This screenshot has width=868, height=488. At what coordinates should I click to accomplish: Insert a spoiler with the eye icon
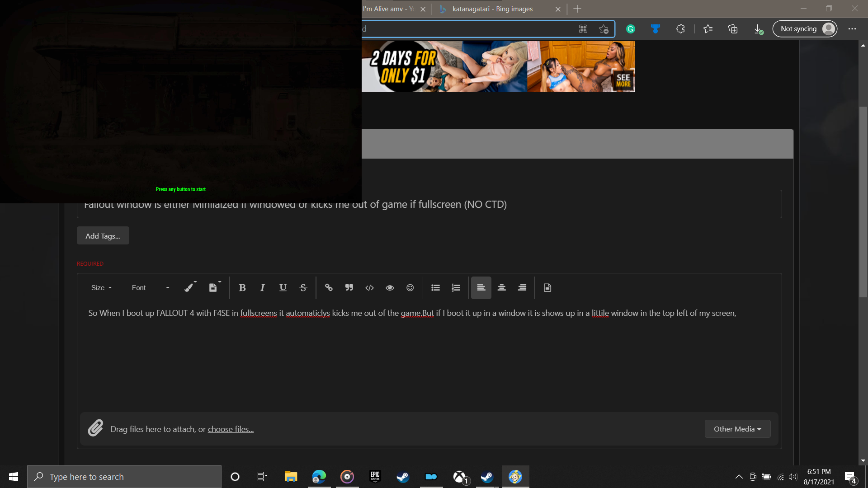click(x=390, y=288)
